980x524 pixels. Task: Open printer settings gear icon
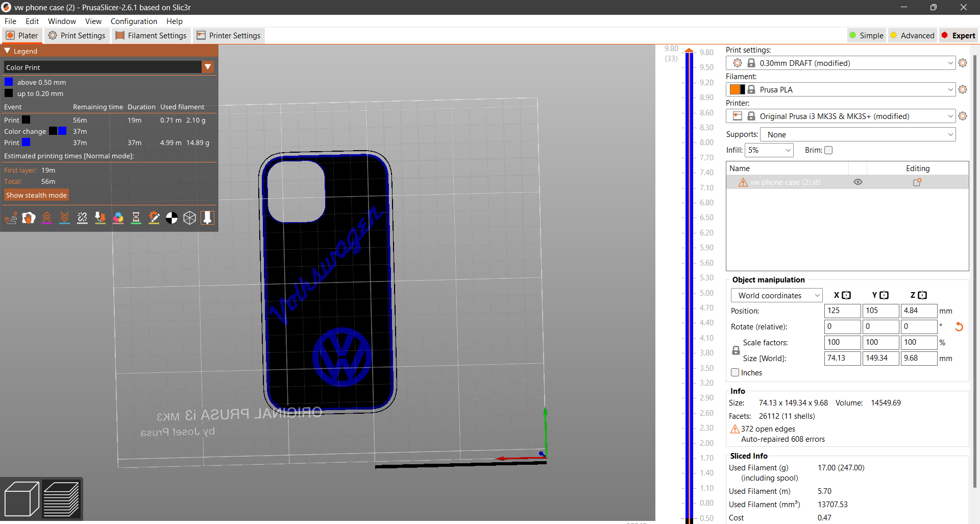click(963, 116)
